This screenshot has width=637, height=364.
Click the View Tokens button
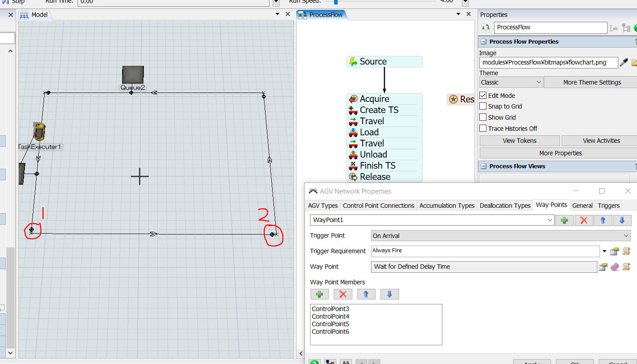tap(519, 141)
